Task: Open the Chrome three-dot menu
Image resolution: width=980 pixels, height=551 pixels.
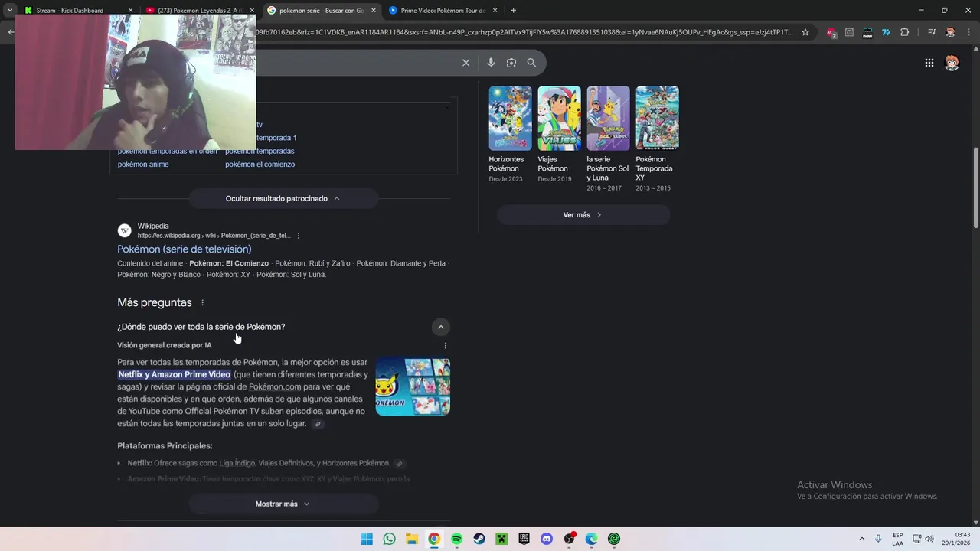Action: pos(969,32)
